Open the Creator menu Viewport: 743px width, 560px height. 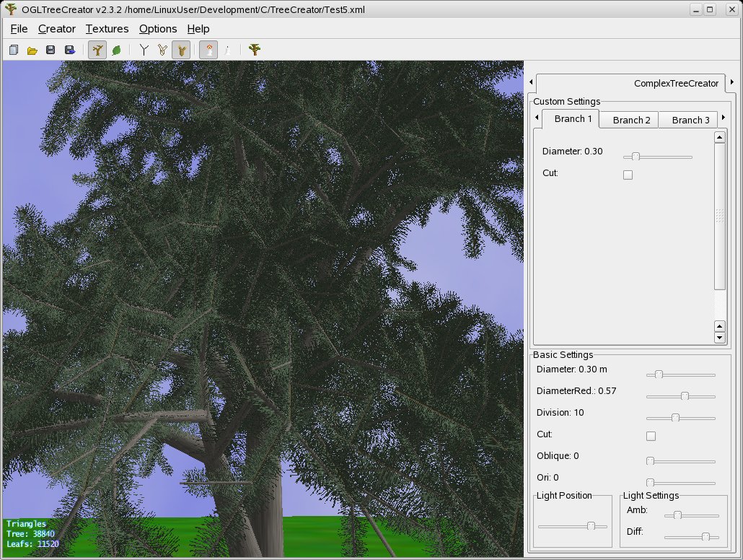[56, 29]
